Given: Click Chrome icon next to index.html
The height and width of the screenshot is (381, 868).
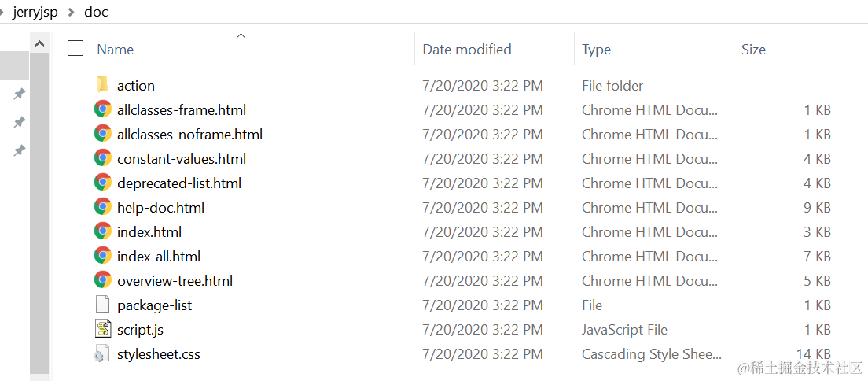Looking at the screenshot, I should 102,231.
